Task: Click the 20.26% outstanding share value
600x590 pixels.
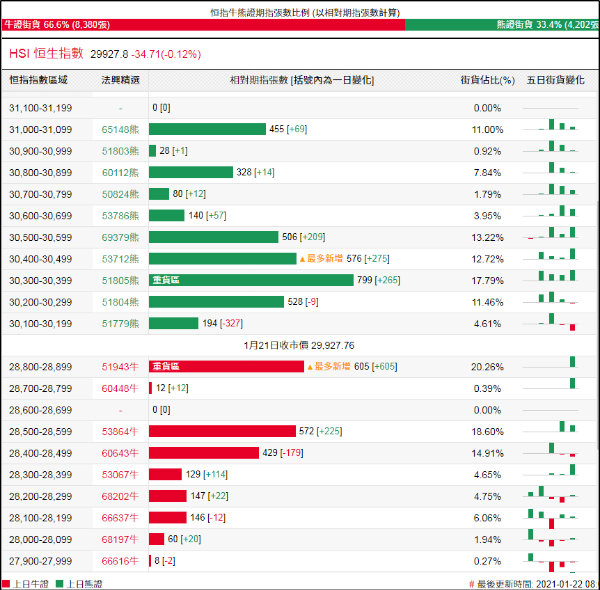Action: 487,367
